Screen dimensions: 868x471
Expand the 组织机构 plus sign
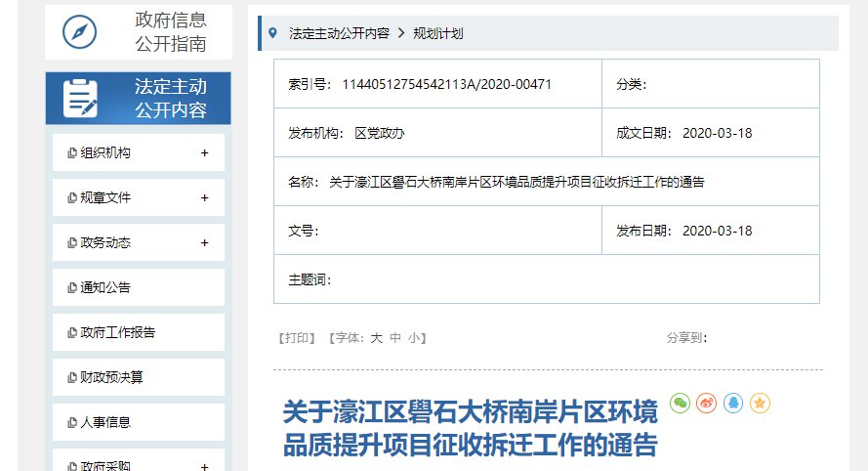[x=204, y=153]
